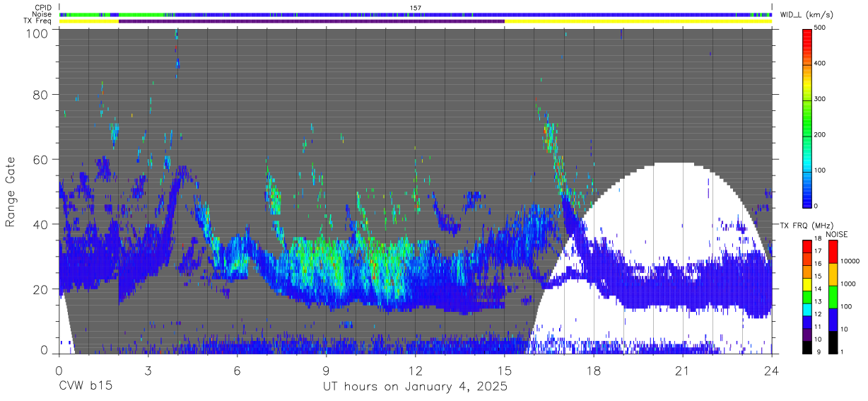
Task: Click the '10000' noise legend label
Action: coord(850,262)
